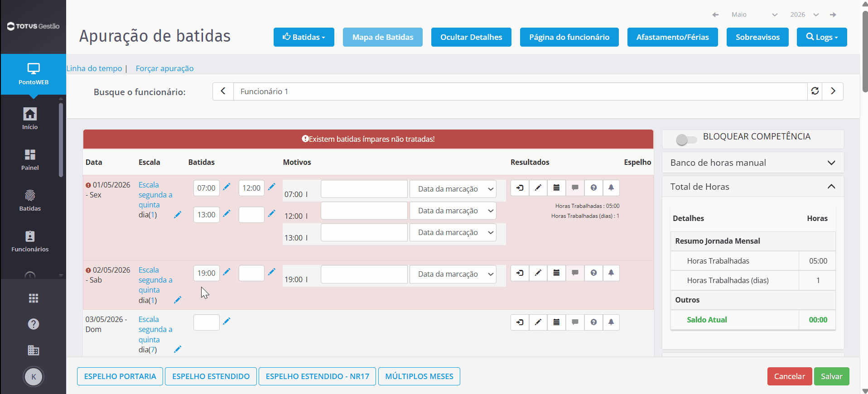Screen dimensions: 868x394
Task: Open the help question mark icon
Action: pyautogui.click(x=34, y=324)
